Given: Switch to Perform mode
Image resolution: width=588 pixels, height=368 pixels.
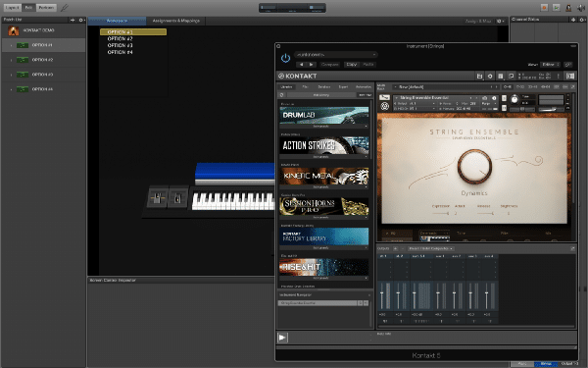Looking at the screenshot, I should tap(46, 8).
